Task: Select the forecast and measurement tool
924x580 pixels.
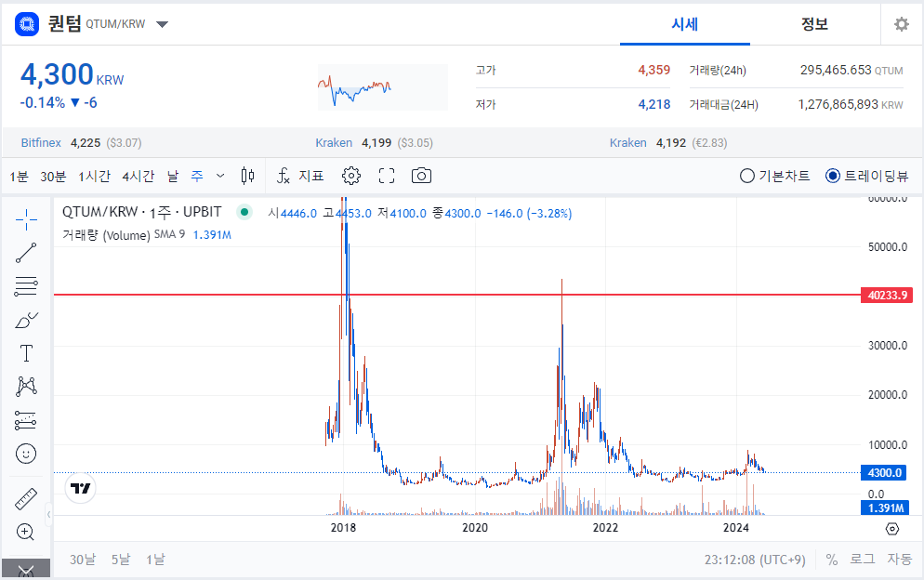Action: [26, 420]
